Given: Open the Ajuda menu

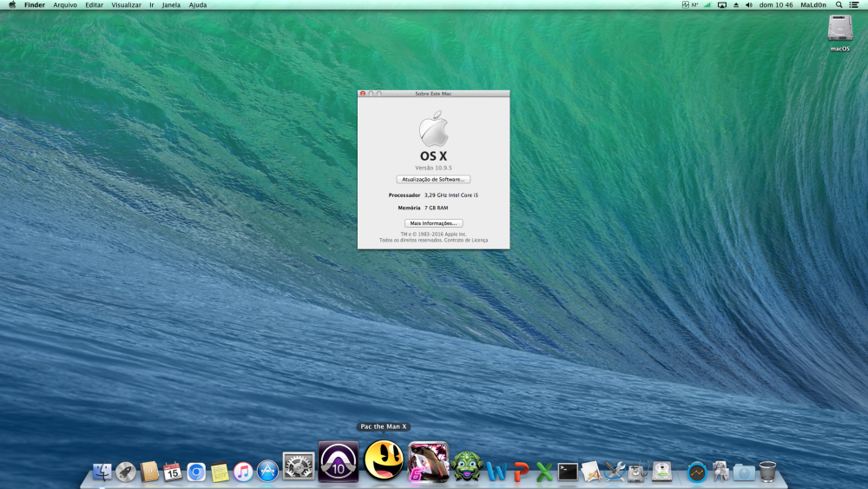Looking at the screenshot, I should coord(198,5).
